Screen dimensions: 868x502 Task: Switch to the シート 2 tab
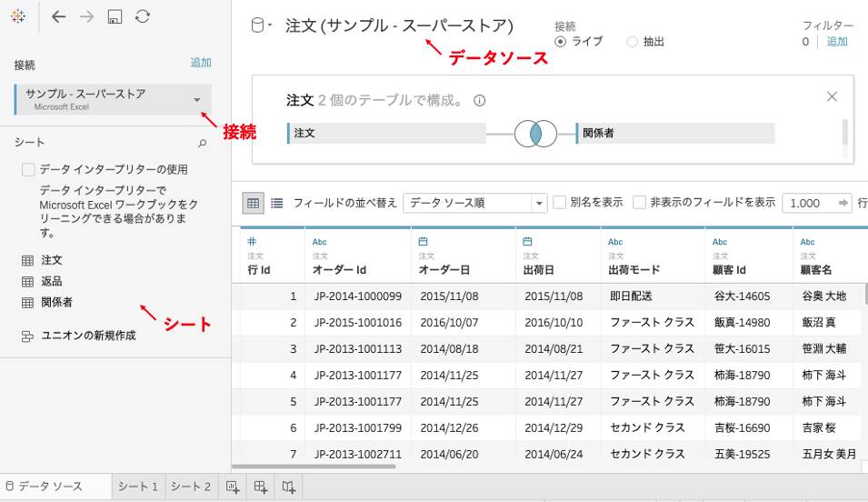pyautogui.click(x=191, y=487)
